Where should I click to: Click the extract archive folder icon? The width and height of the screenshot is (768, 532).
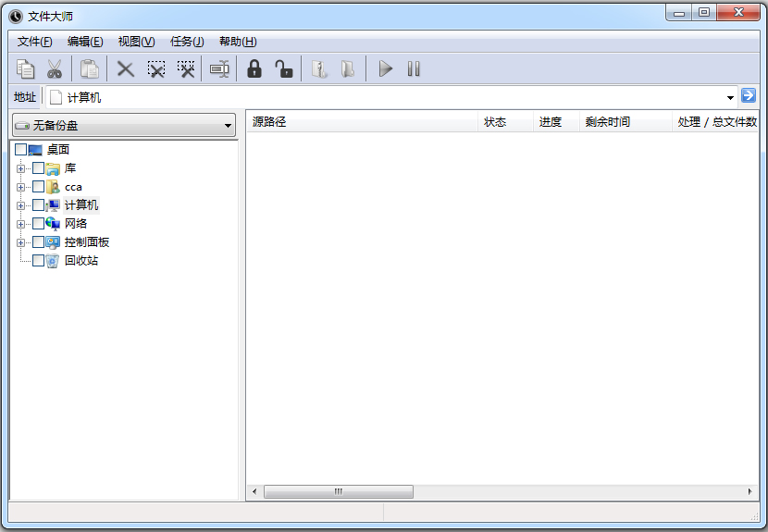pos(348,69)
